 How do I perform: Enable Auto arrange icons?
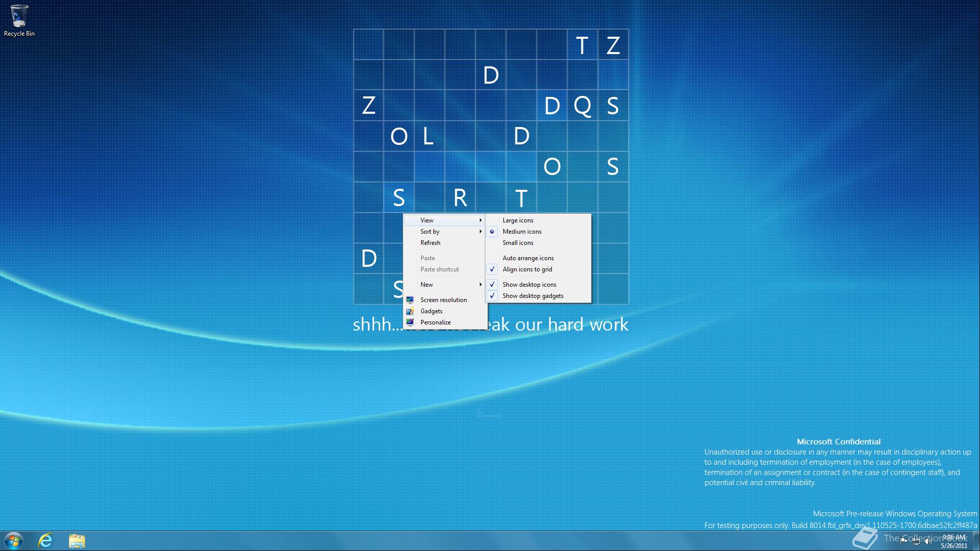point(539,258)
